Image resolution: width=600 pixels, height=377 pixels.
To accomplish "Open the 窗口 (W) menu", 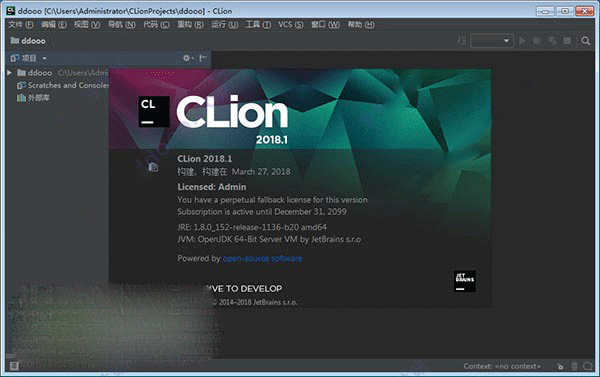I will click(325, 24).
